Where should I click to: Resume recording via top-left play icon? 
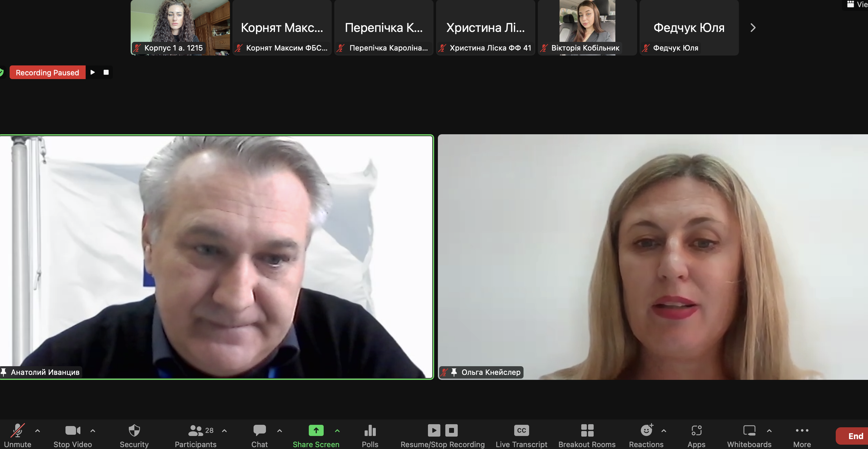tap(93, 72)
